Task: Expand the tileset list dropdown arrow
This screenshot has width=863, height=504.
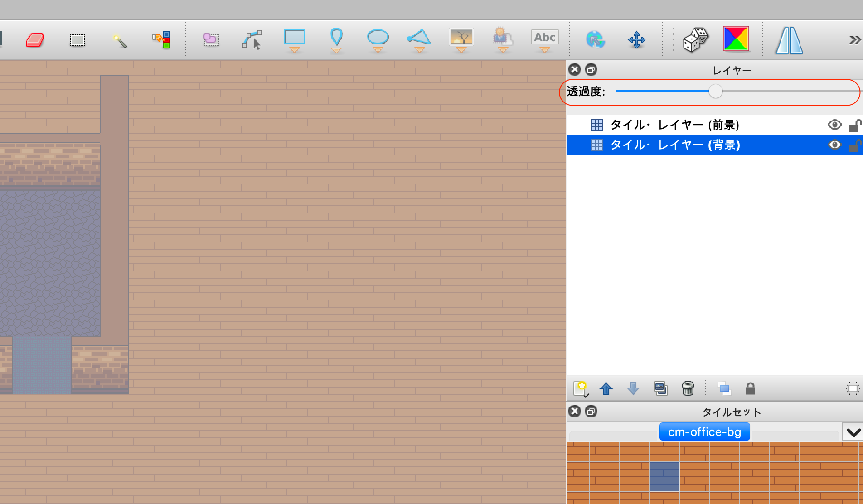Action: [853, 432]
